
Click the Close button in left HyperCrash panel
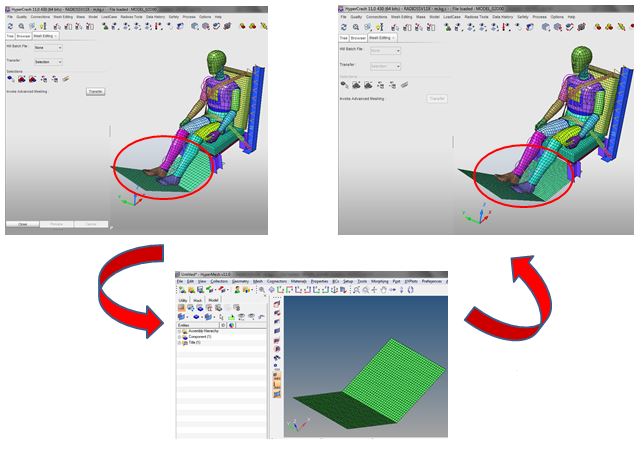pos(22,224)
